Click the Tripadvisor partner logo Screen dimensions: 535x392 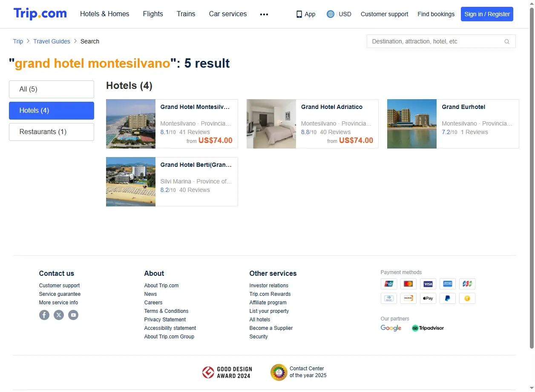pyautogui.click(x=428, y=328)
